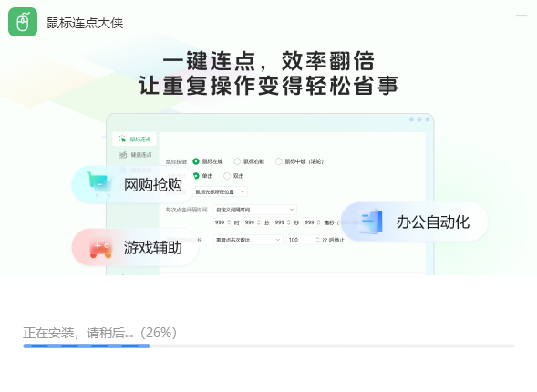Minimize the installer window

click(x=522, y=15)
